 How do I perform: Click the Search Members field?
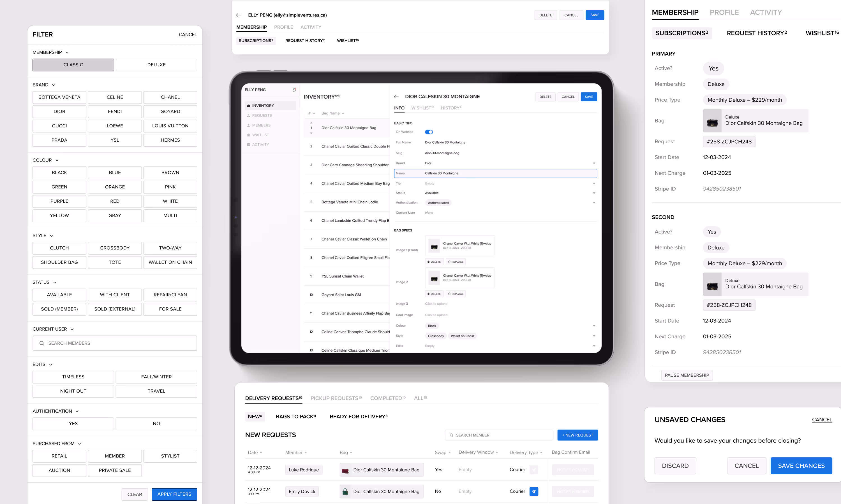tap(115, 343)
